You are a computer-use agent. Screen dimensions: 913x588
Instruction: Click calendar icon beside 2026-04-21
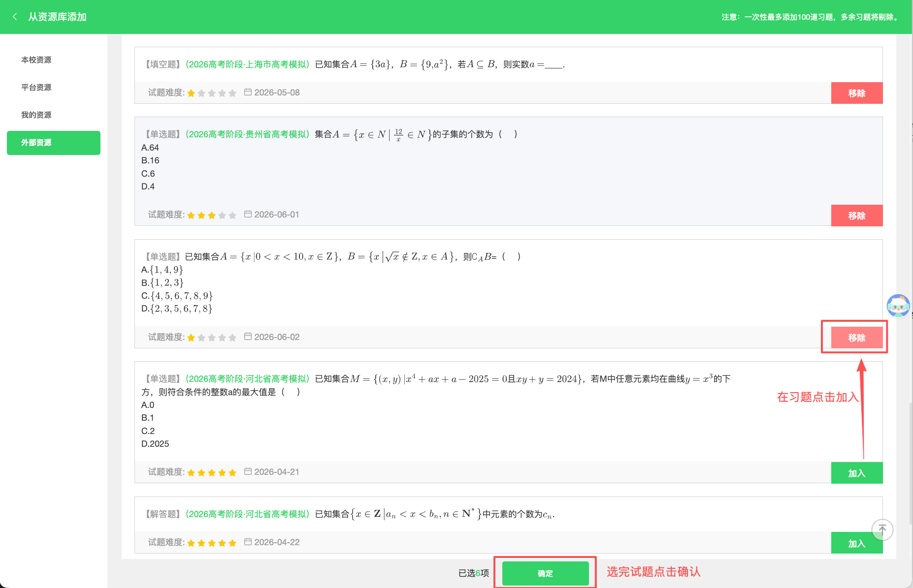click(248, 471)
